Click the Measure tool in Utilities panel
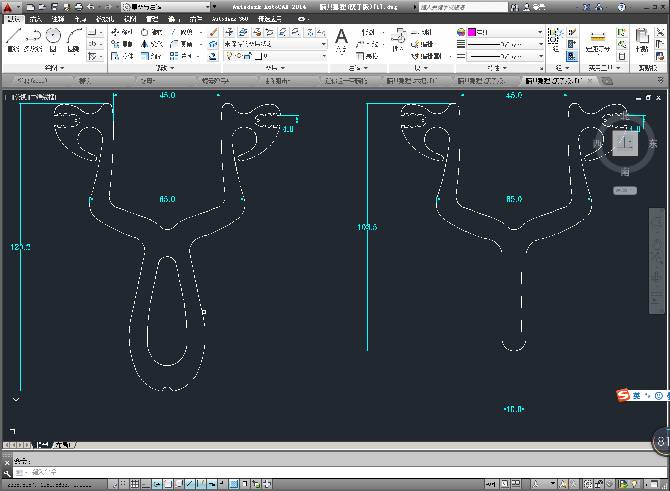 [597, 41]
